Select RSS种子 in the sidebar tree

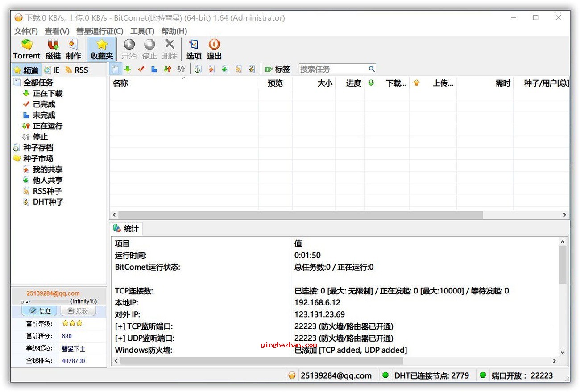click(x=47, y=191)
